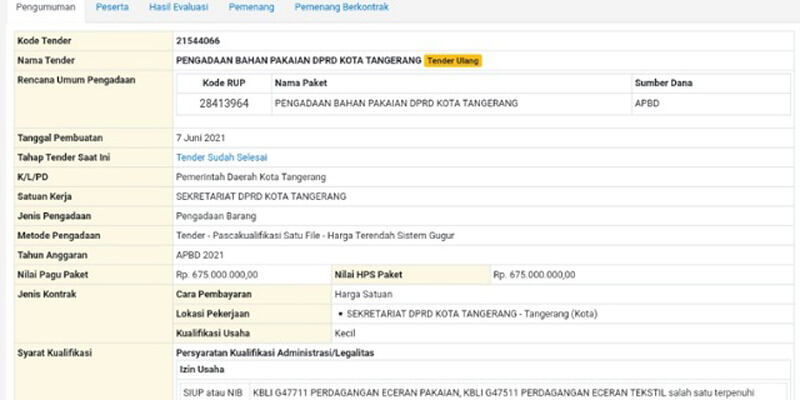Click the K/L/PD label
Screen dimensions: 800x400
click(x=33, y=178)
